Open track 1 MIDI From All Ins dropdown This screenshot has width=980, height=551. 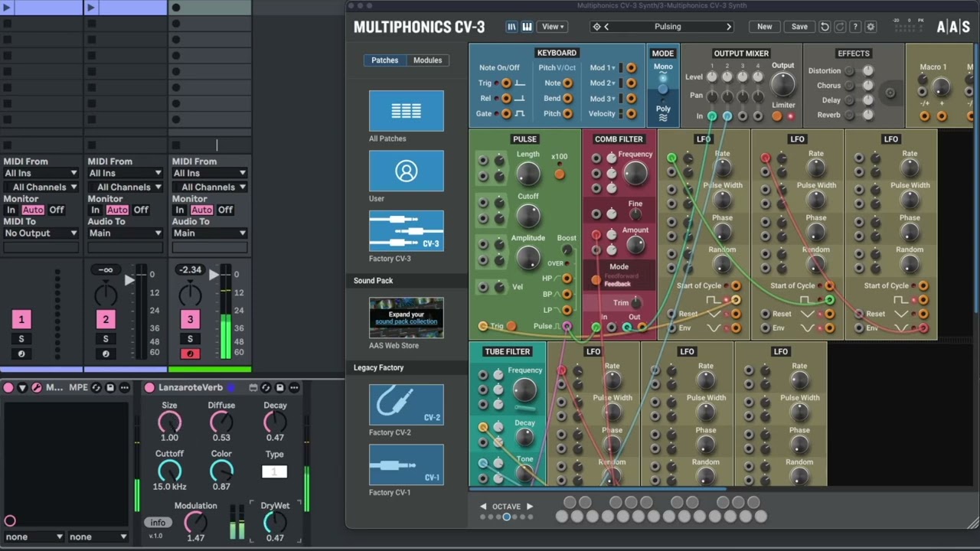tap(41, 173)
